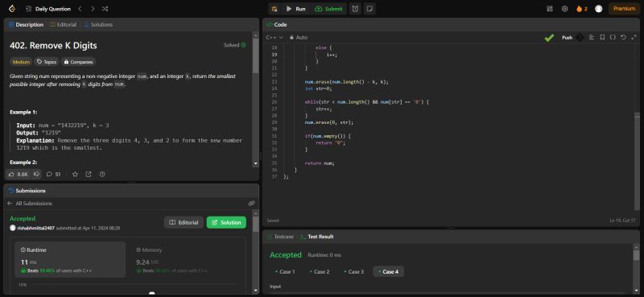The height and width of the screenshot is (297, 644).
Task: Show the Topics tags
Action: click(x=47, y=62)
